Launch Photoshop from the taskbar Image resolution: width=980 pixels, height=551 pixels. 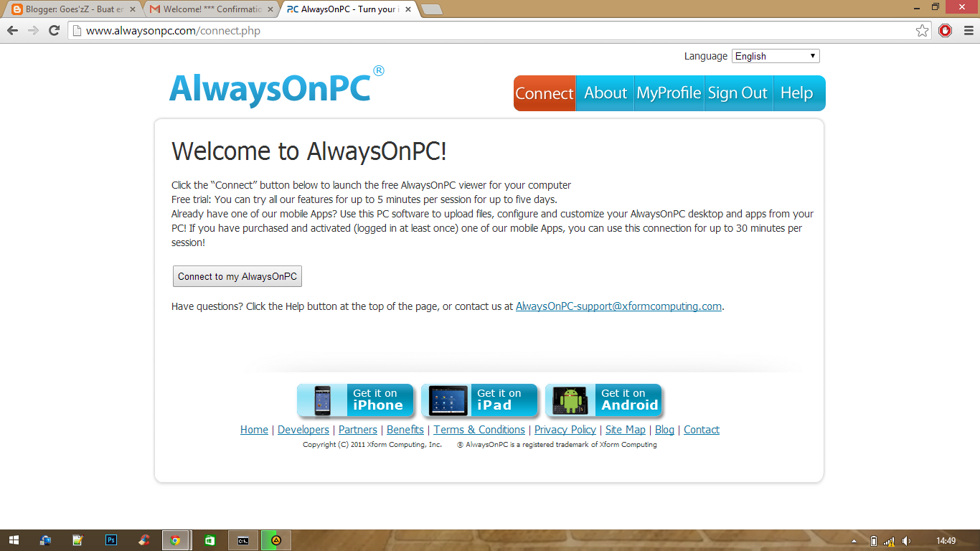pyautogui.click(x=111, y=540)
